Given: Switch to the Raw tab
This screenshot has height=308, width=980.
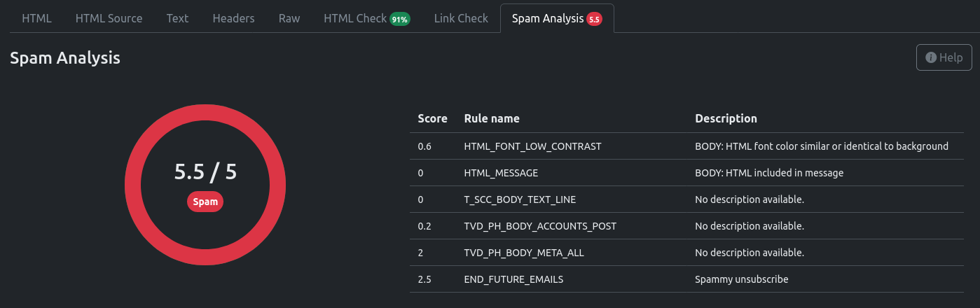Looking at the screenshot, I should click(289, 18).
